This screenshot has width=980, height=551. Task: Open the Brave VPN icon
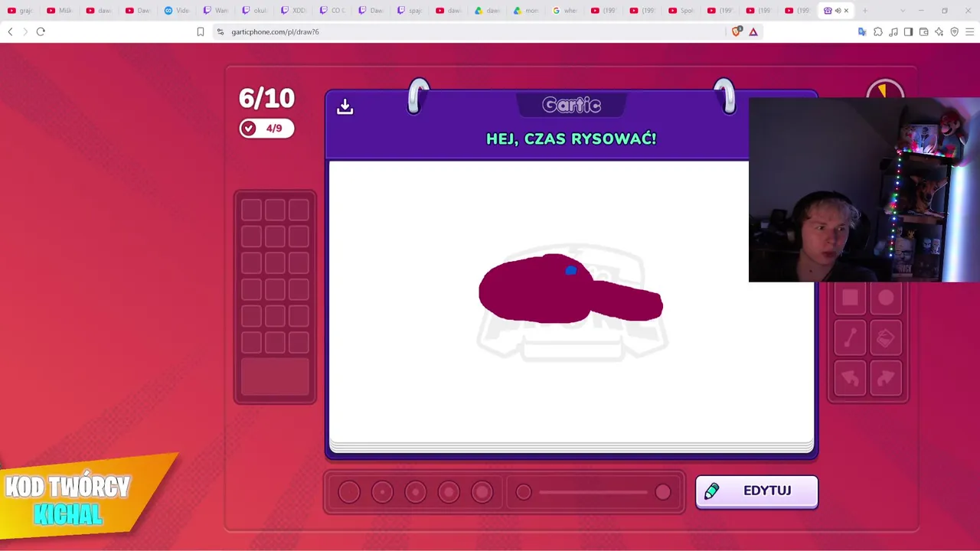tap(955, 31)
